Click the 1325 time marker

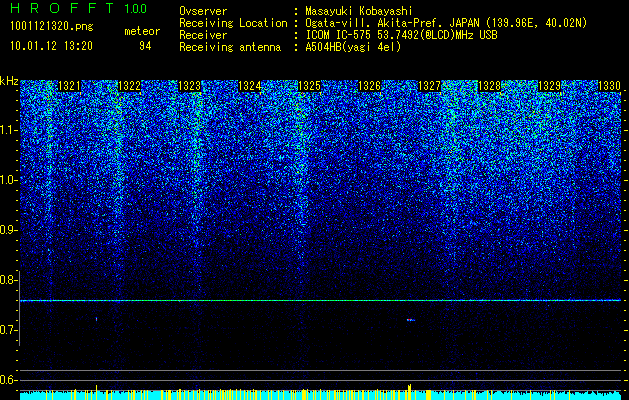tap(309, 86)
